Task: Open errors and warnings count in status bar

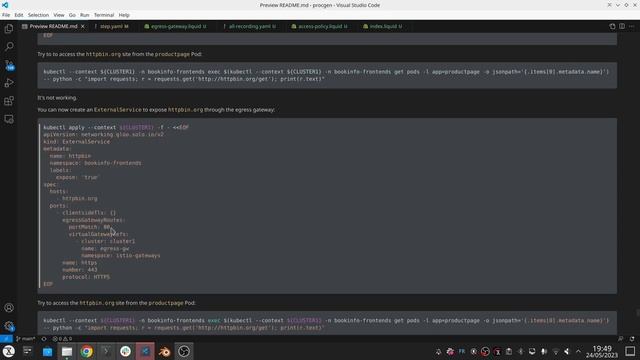Action: [62, 339]
